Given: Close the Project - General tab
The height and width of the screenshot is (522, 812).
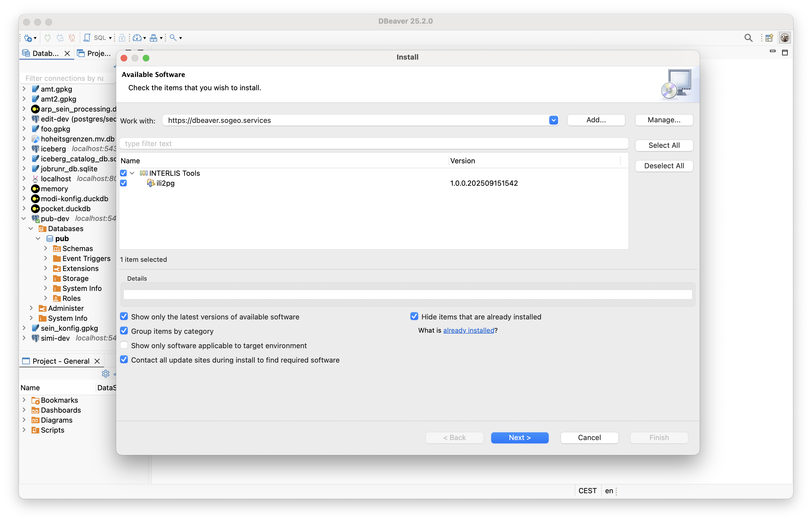Looking at the screenshot, I should [97, 361].
